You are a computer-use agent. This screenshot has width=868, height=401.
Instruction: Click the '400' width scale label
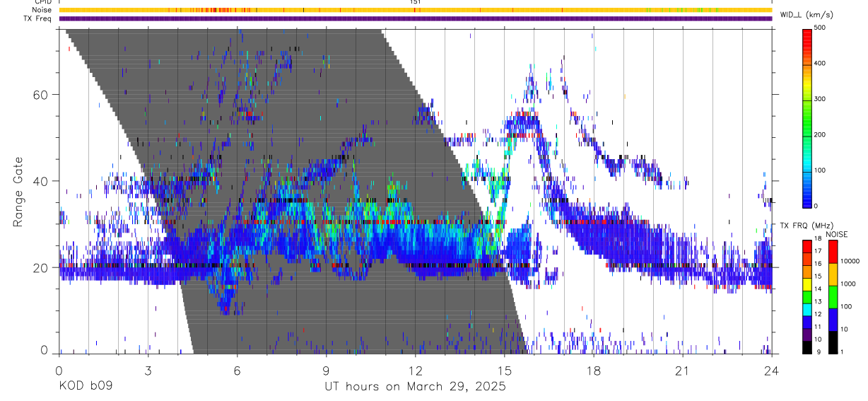(x=821, y=63)
